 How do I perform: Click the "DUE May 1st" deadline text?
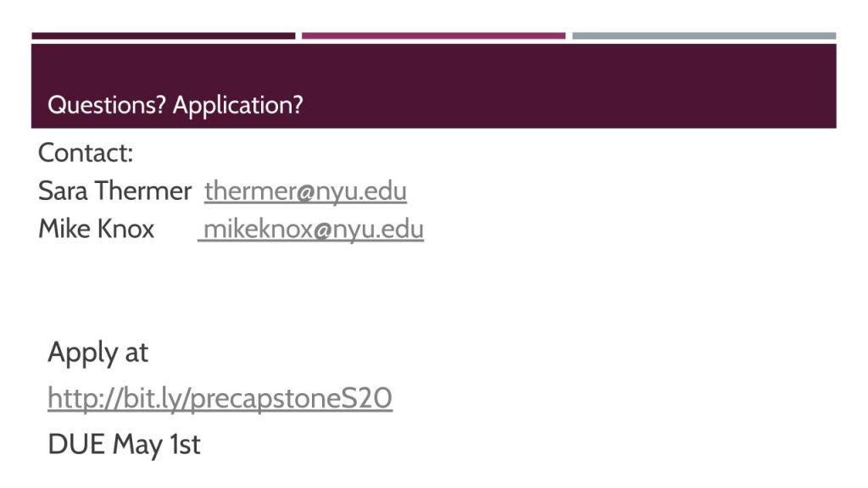coord(124,444)
